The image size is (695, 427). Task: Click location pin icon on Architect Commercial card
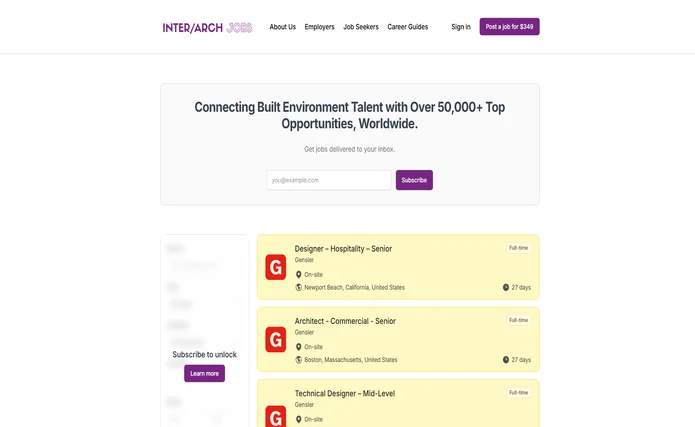(x=298, y=347)
